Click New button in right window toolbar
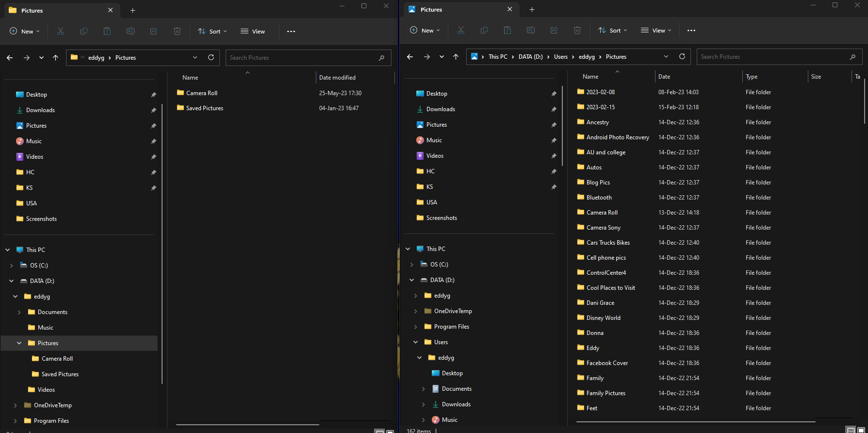This screenshot has width=868, height=433. point(425,30)
